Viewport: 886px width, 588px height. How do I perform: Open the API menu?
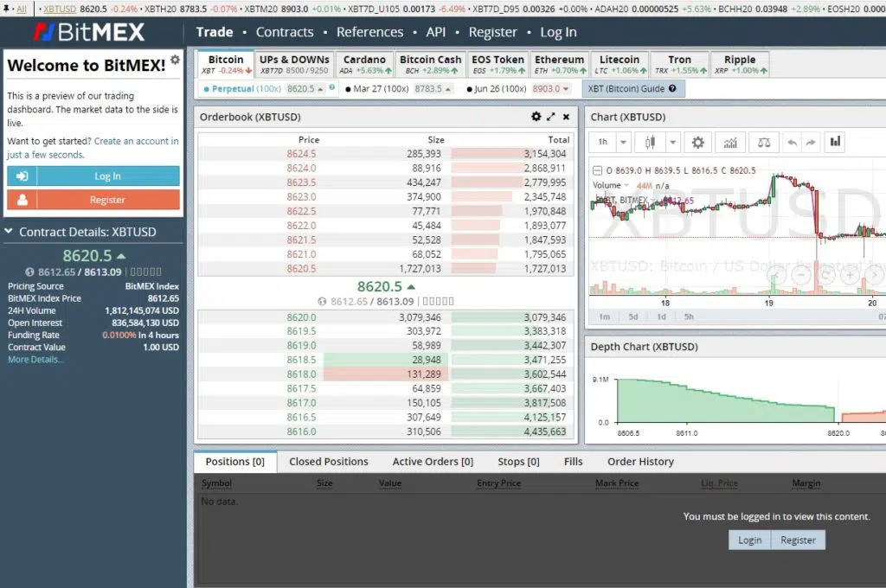click(436, 32)
